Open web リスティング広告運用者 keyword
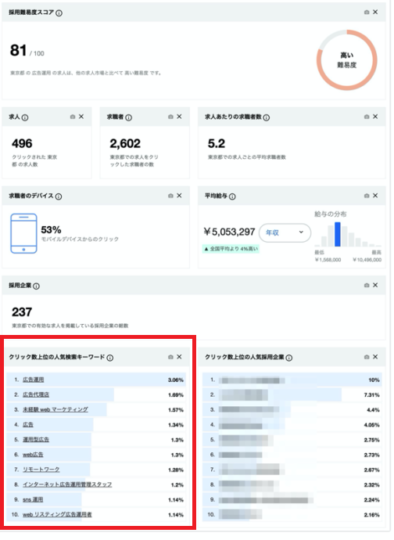Screen dimensions: 394x540 [57, 515]
